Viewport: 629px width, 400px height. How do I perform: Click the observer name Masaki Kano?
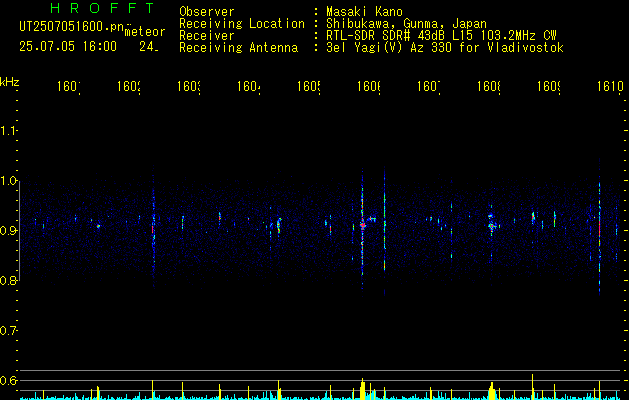(364, 11)
